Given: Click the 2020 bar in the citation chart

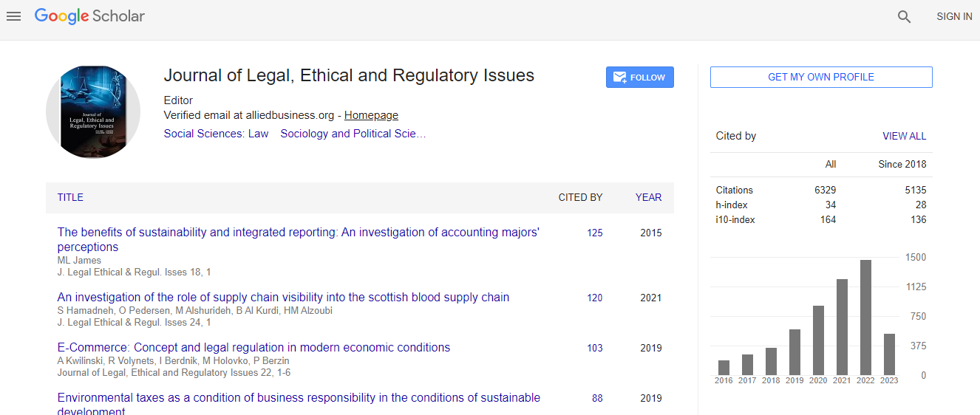Looking at the screenshot, I should tap(818, 340).
